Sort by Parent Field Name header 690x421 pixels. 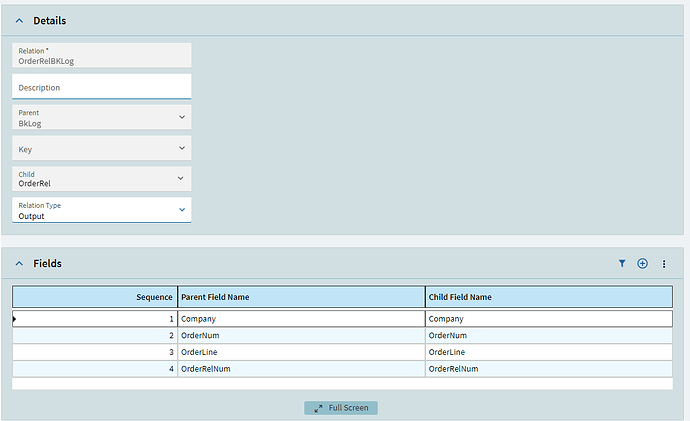click(301, 297)
